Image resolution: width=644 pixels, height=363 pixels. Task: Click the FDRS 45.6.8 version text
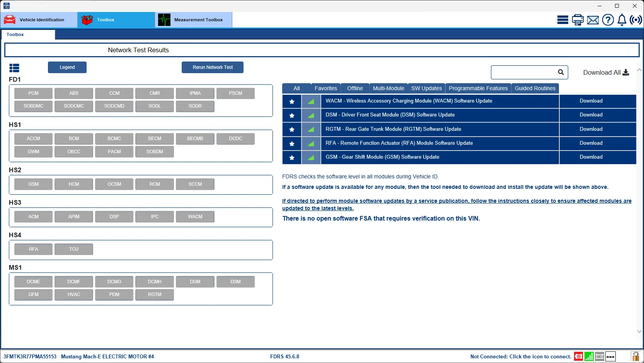tap(285, 356)
